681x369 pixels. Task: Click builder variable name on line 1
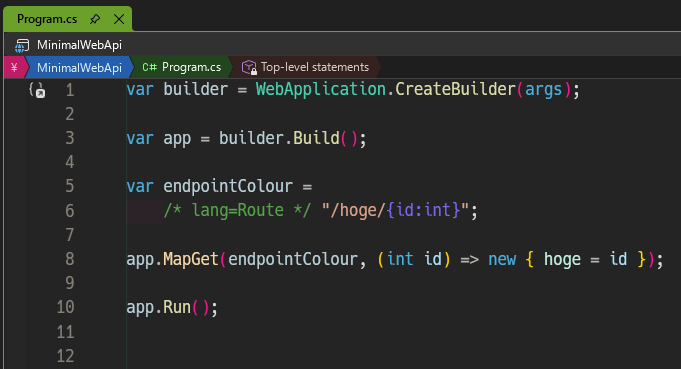pos(195,89)
